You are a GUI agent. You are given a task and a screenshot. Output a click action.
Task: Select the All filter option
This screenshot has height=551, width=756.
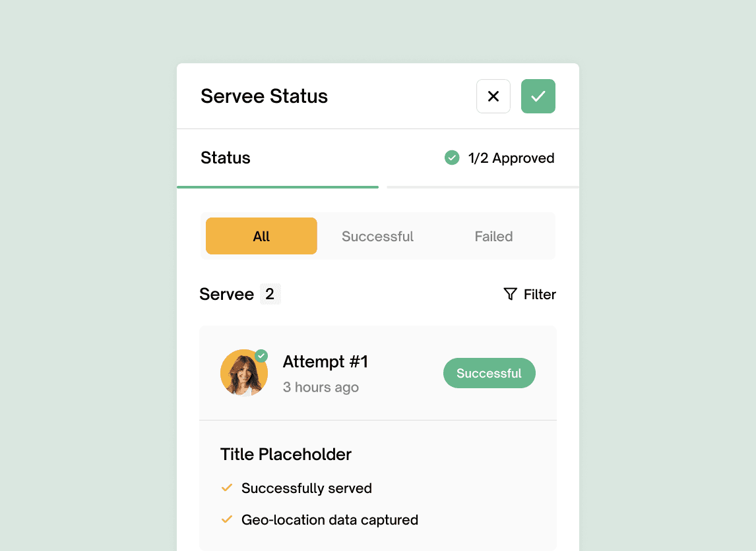point(261,236)
